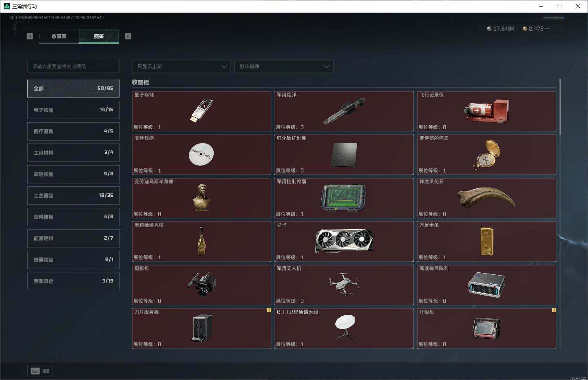The image size is (588, 380).
Task: Filter by 工艺藏品 category
Action: pyautogui.click(x=73, y=195)
